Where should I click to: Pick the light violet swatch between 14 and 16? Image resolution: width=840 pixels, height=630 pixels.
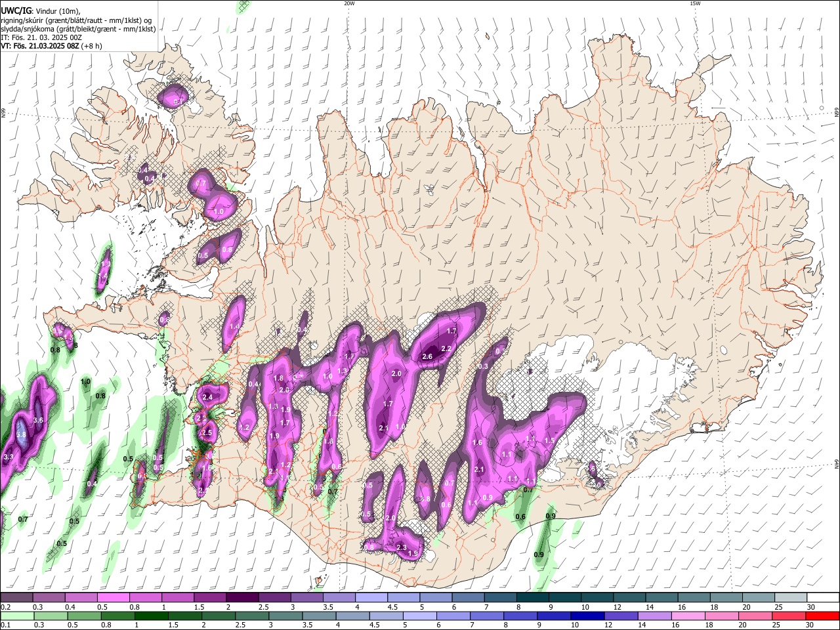654,616
